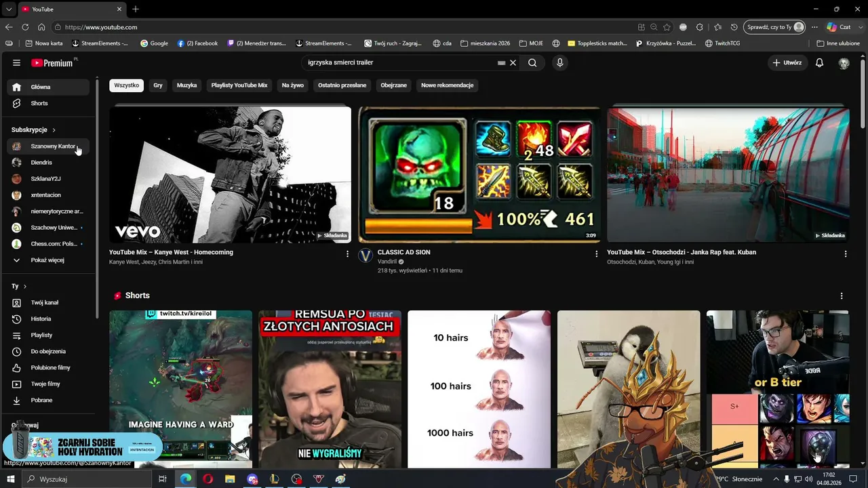868x488 pixels.
Task: Open options menu for CLASSIC AD SION
Action: pos(597,253)
